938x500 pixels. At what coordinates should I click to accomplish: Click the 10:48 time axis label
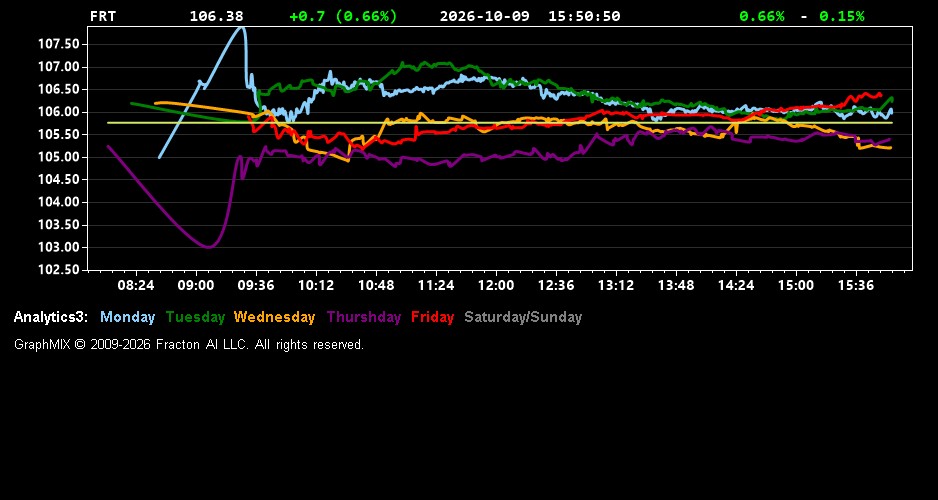tap(376, 285)
